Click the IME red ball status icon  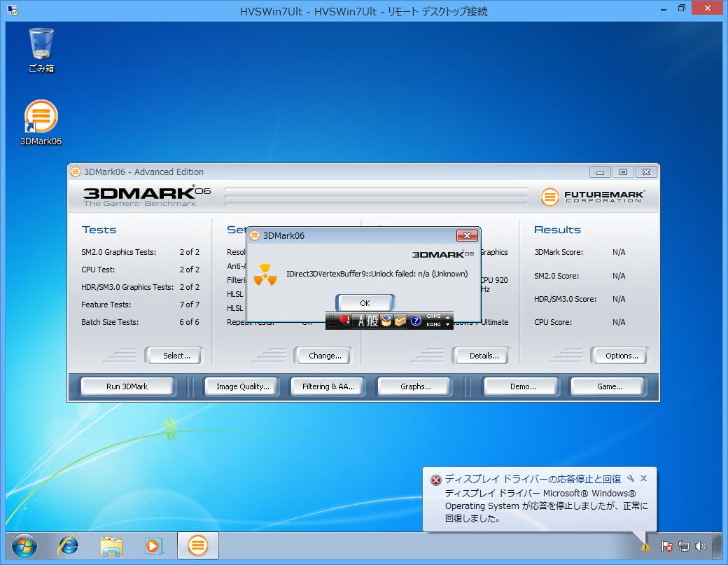pos(344,321)
